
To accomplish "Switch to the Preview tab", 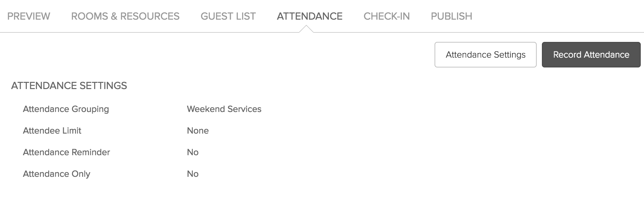I will pos(29,16).
